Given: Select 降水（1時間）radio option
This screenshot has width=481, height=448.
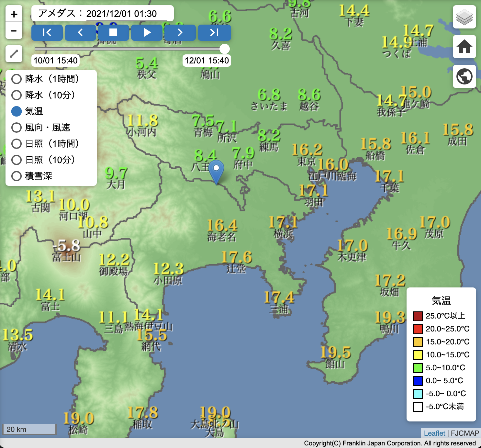Looking at the screenshot, I should pyautogui.click(x=17, y=79).
